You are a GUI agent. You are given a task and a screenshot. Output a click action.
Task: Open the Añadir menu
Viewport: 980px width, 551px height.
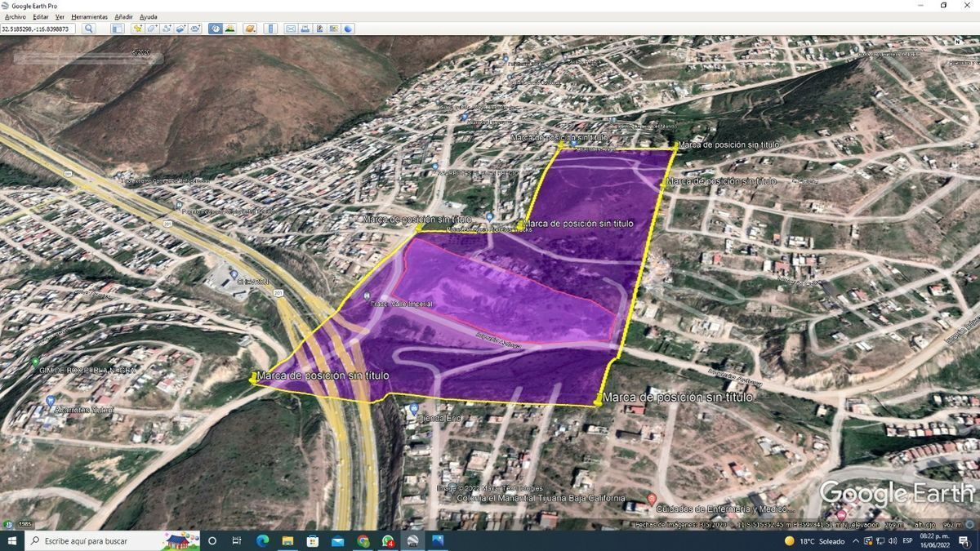(123, 16)
